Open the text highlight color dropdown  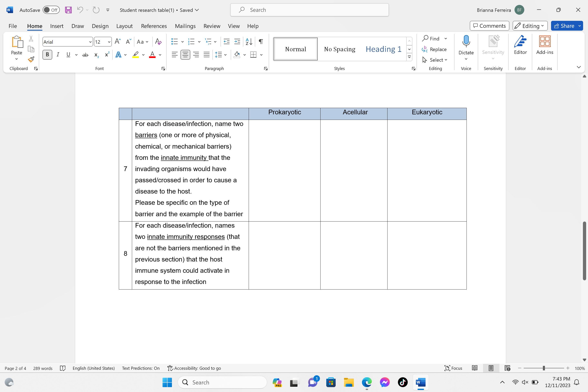click(143, 55)
